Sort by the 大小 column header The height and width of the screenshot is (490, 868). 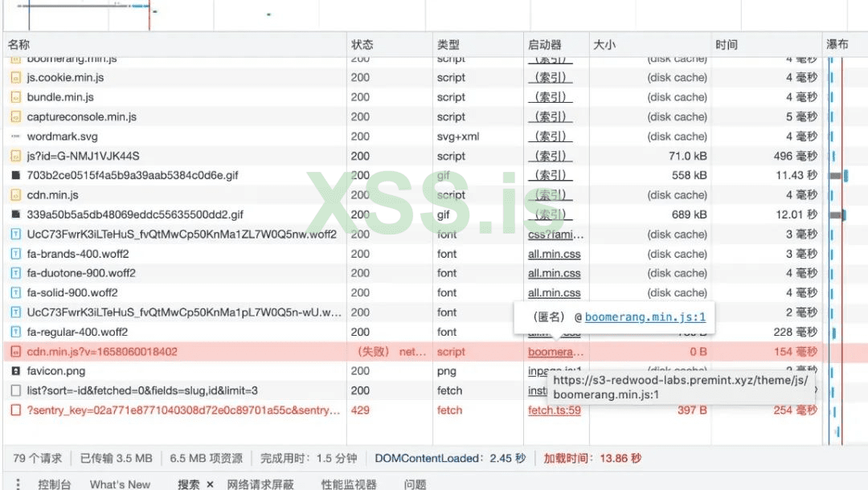(x=650, y=45)
